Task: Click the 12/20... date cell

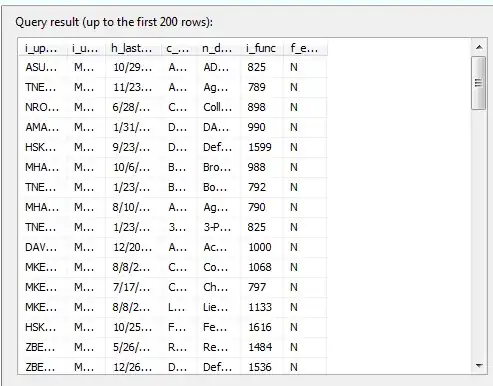Action: [133, 247]
